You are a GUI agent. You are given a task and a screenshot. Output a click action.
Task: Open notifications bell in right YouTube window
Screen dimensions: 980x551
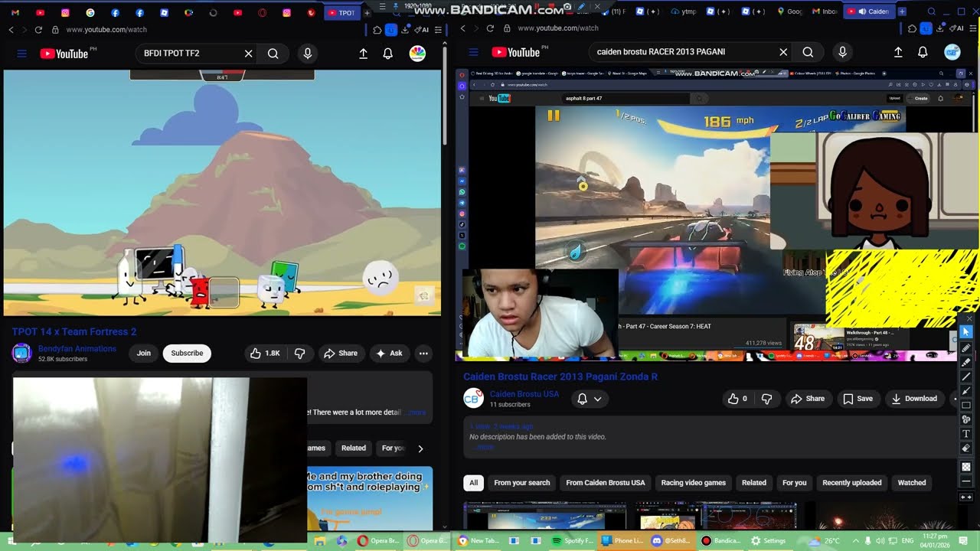(923, 52)
